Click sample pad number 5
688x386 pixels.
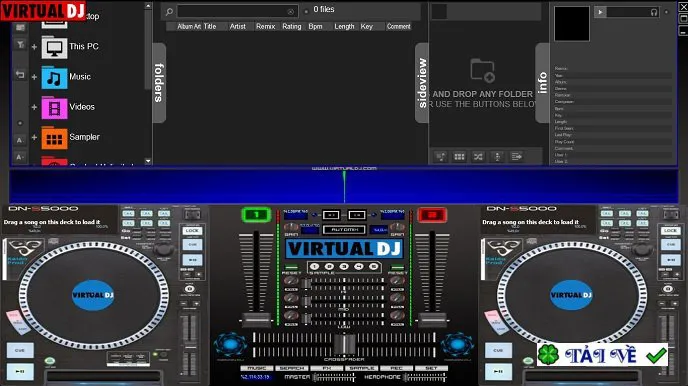tap(373, 266)
